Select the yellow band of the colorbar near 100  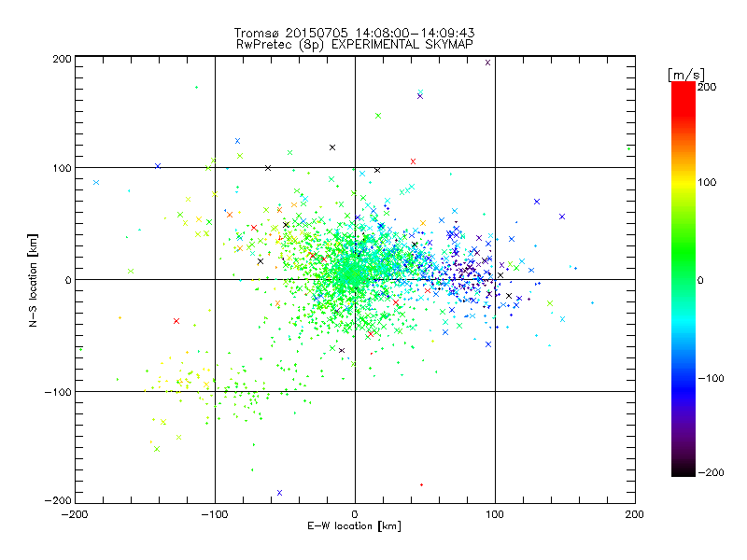684,183
